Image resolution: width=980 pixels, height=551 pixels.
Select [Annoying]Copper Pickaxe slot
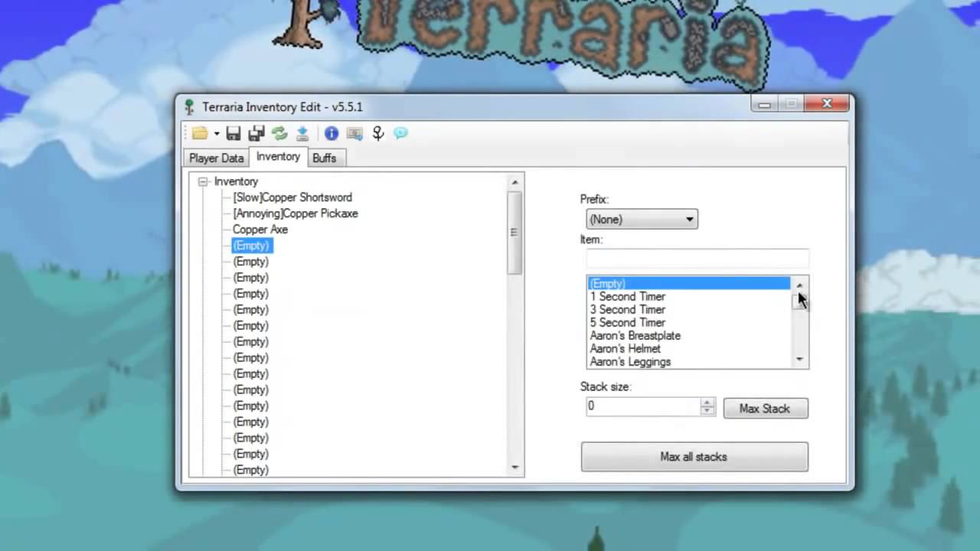[296, 214]
